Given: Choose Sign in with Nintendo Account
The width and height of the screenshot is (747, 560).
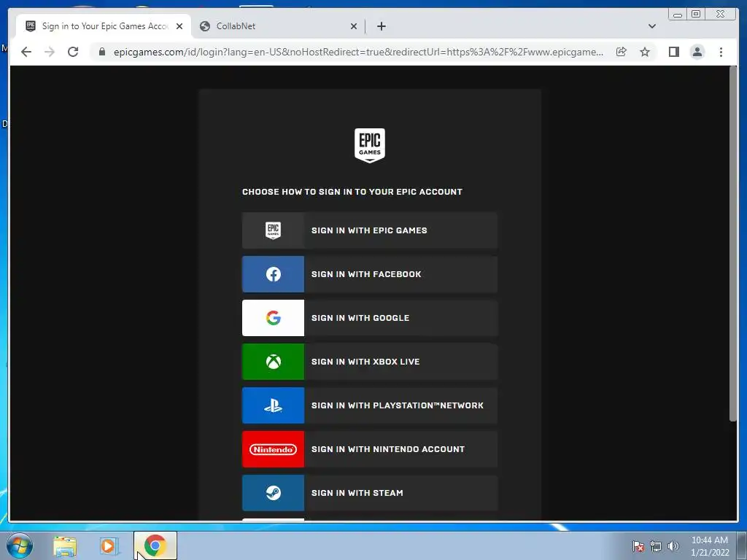Looking at the screenshot, I should (x=370, y=449).
